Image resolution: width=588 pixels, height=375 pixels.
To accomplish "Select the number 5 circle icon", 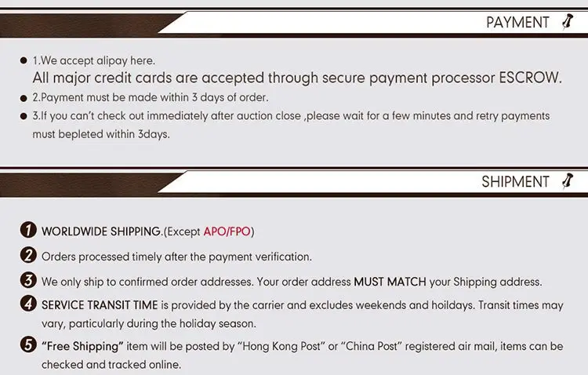I will (29, 346).
